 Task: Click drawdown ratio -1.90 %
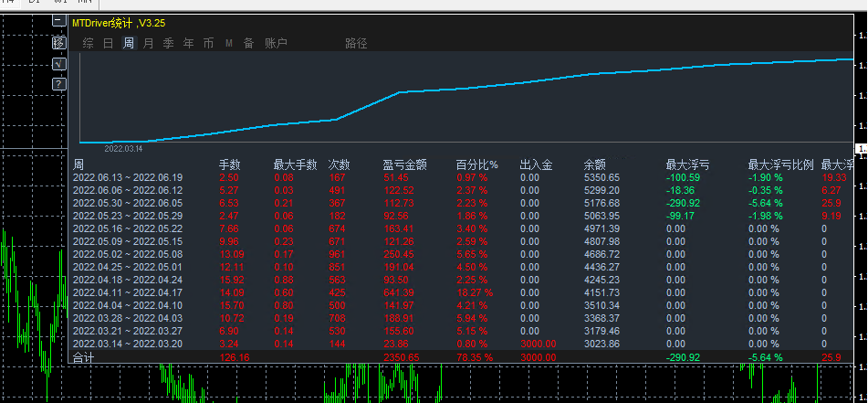coord(766,177)
